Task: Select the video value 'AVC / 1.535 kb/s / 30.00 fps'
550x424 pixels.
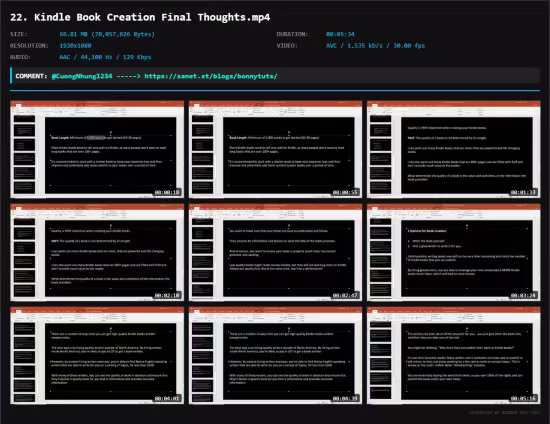Action: click(375, 46)
